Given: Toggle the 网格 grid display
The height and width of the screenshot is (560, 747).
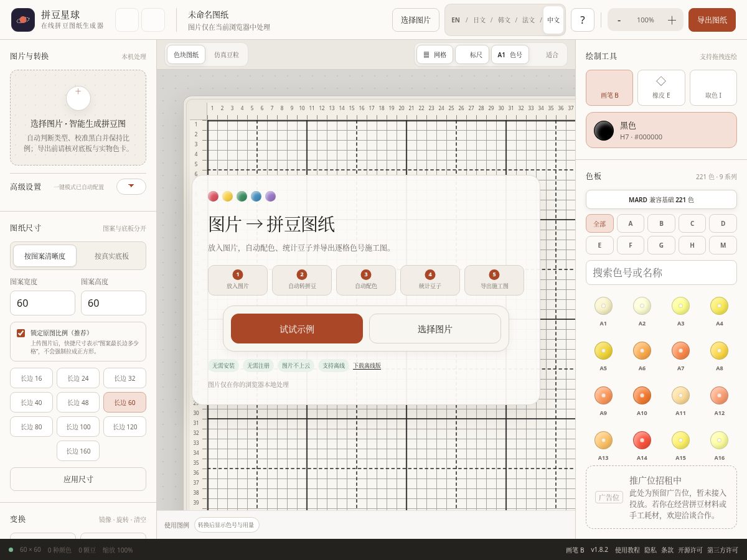Looking at the screenshot, I should pyautogui.click(x=435, y=55).
